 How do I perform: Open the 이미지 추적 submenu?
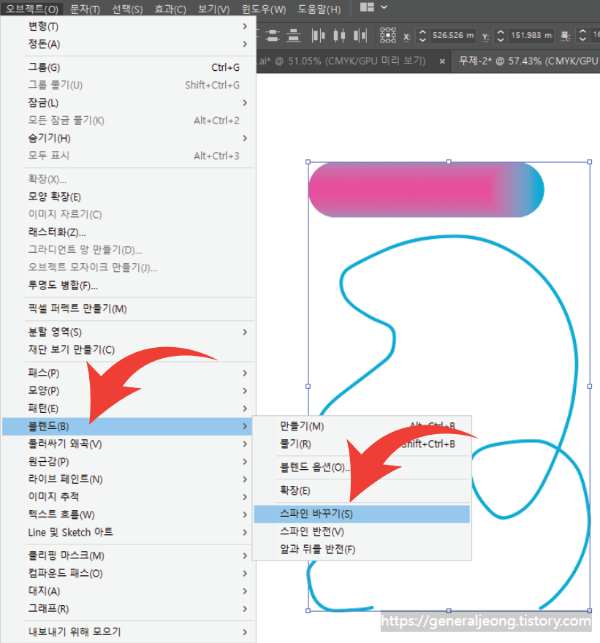tap(129, 497)
